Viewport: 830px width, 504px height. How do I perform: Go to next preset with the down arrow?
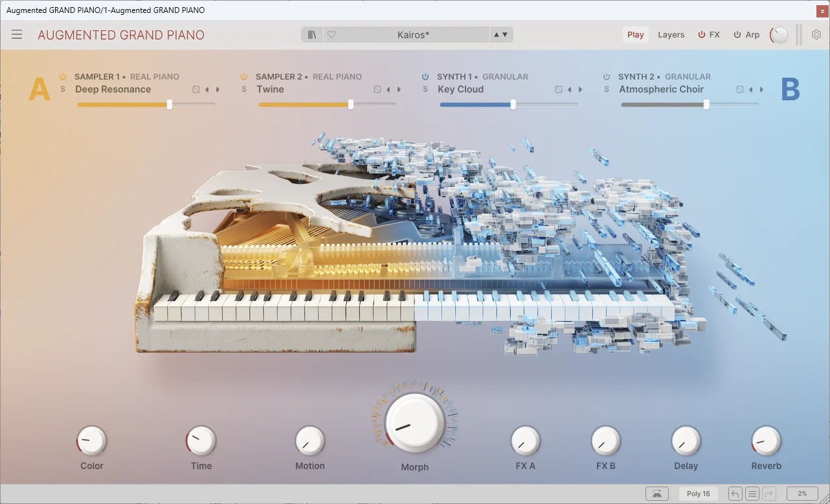[504, 35]
